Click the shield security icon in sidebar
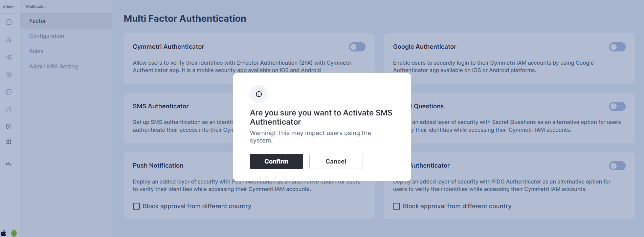This screenshot has width=644, height=237. click(9, 127)
